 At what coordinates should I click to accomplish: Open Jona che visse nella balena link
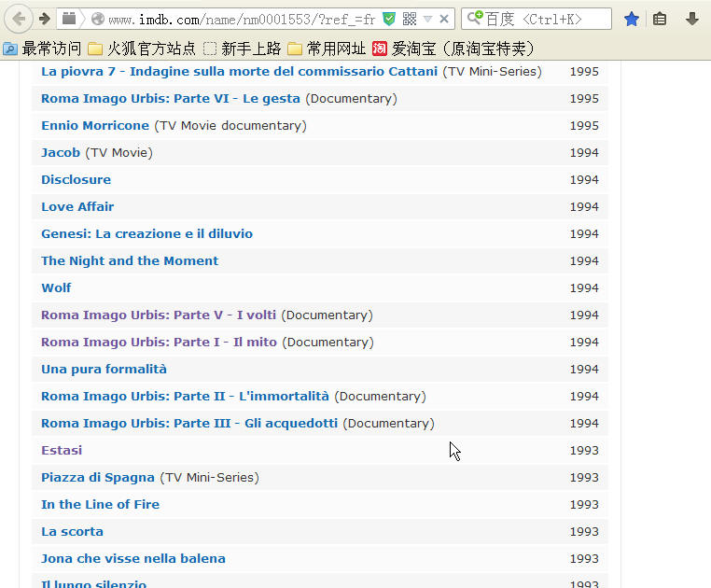tap(133, 558)
